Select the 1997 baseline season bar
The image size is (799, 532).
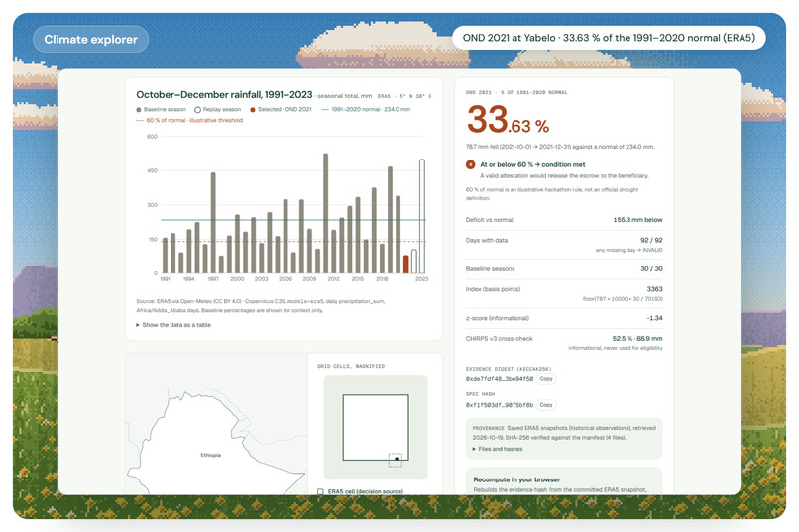213,223
